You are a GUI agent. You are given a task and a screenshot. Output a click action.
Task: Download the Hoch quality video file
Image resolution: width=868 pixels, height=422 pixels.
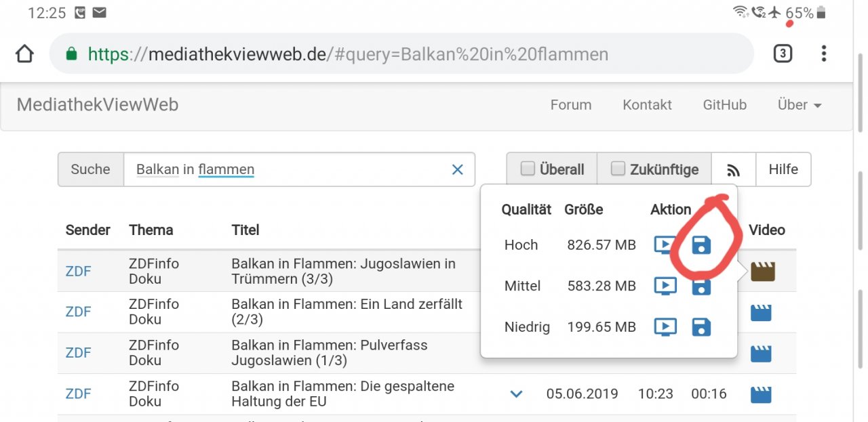(x=701, y=245)
